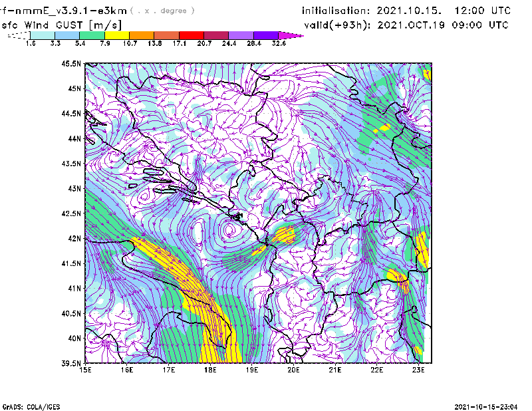Image resolution: width=532 pixels, height=411 pixels.
Task: Click the latitude label '39.5N'
Action: coord(71,363)
